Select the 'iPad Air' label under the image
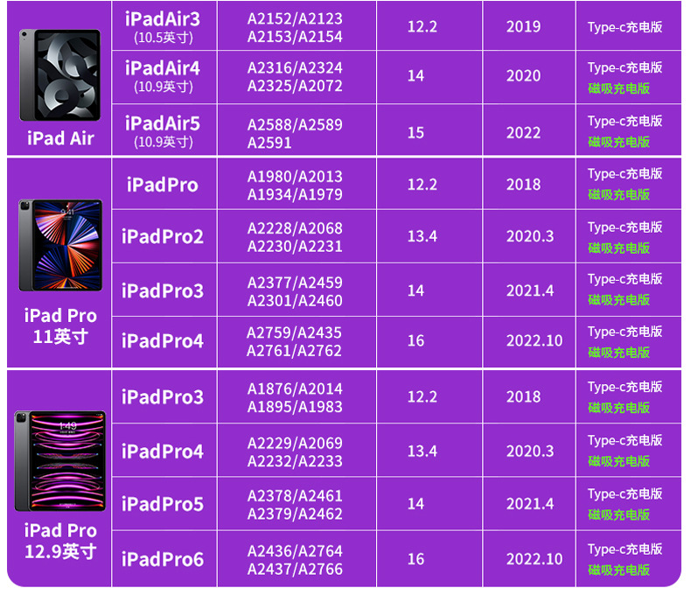 (x=60, y=138)
